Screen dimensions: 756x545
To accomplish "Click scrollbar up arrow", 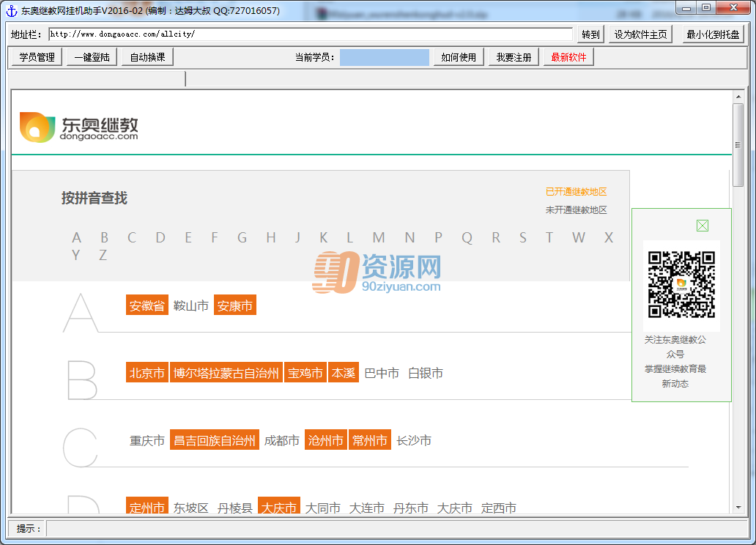I will [x=738, y=97].
